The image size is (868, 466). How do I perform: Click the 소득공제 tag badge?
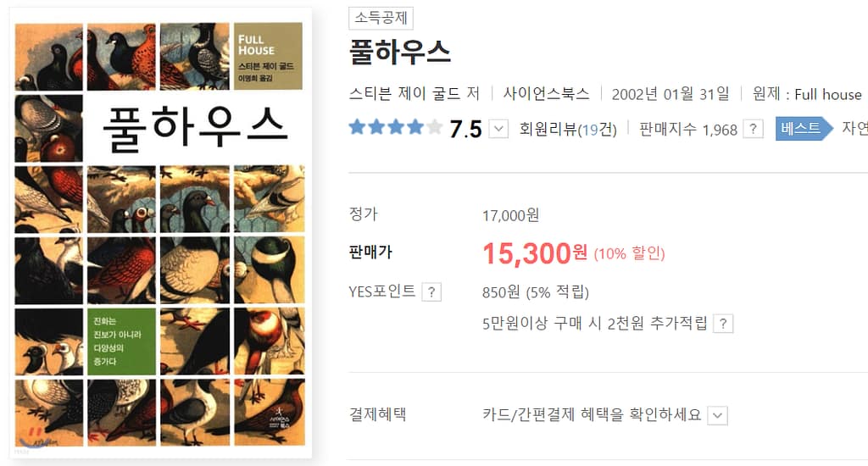point(381,18)
